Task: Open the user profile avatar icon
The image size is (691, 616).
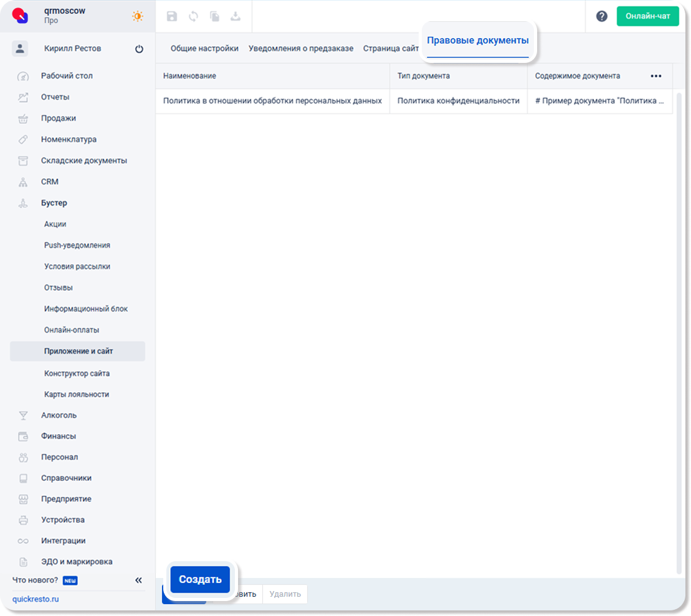Action: 20,49
